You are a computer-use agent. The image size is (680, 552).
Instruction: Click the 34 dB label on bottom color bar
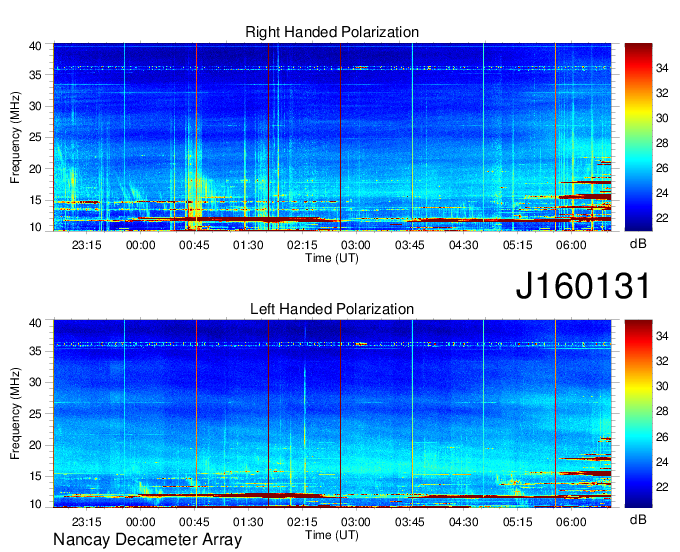pyautogui.click(x=662, y=336)
